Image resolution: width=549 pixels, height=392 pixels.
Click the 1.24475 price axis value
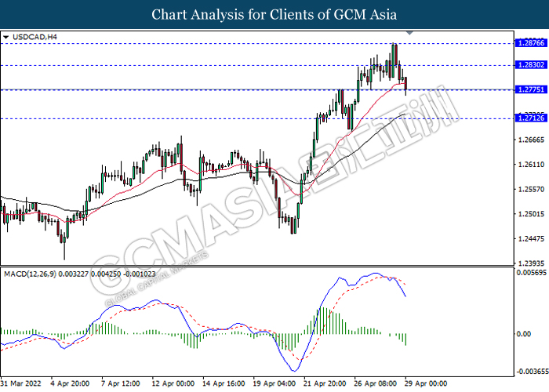[x=531, y=238]
